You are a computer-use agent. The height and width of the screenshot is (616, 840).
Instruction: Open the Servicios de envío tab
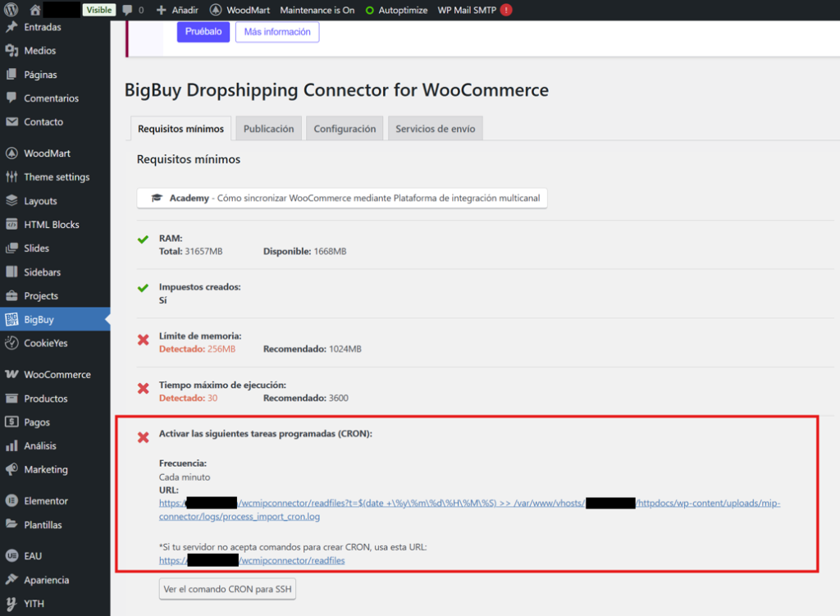[435, 129]
